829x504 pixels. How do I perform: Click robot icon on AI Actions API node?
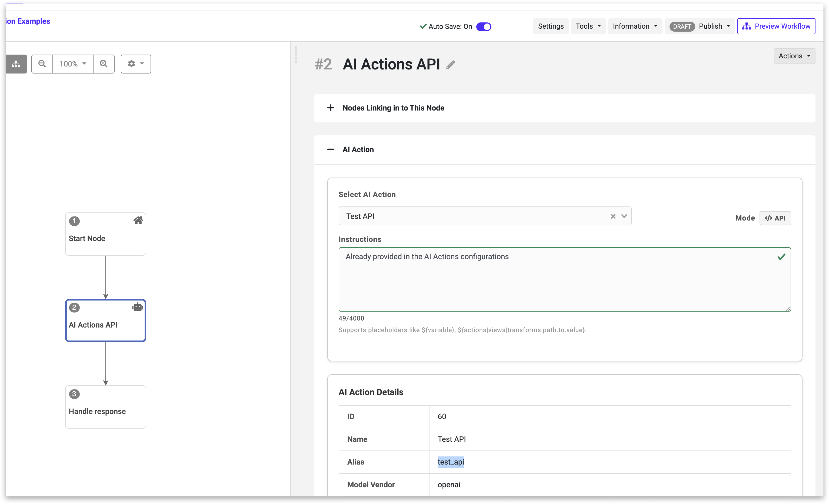point(138,307)
